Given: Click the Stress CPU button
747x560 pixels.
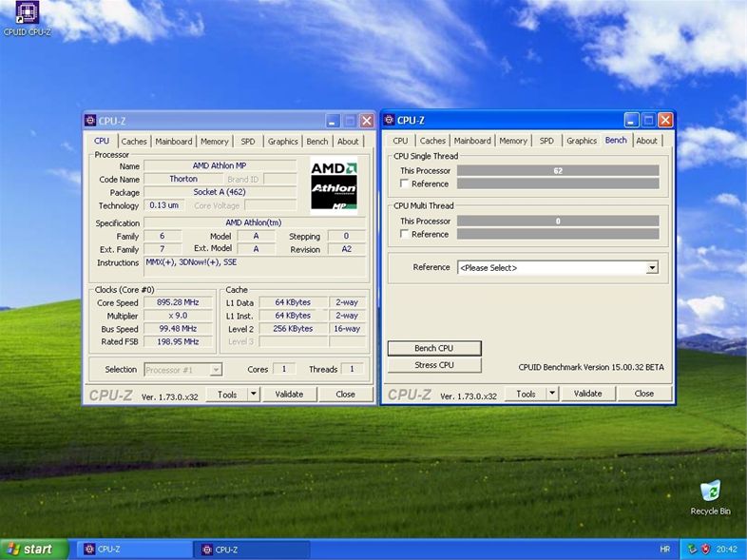Looking at the screenshot, I should pos(433,365).
